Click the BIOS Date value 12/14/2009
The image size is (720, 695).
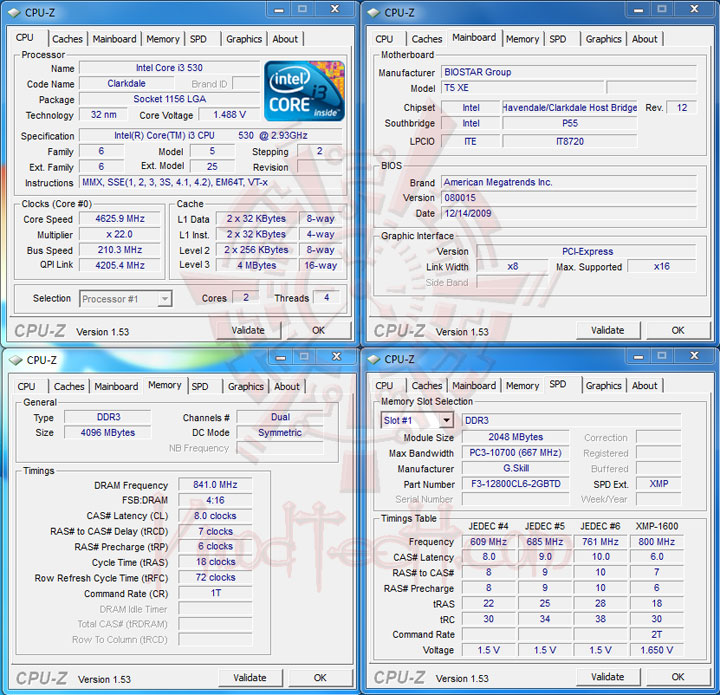569,213
